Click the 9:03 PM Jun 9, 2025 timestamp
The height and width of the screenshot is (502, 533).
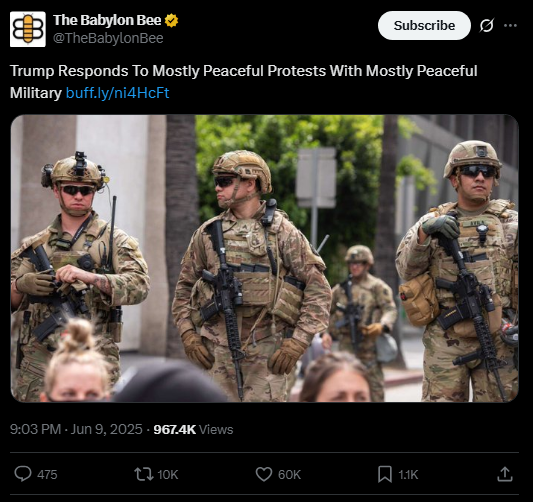[x=76, y=429]
